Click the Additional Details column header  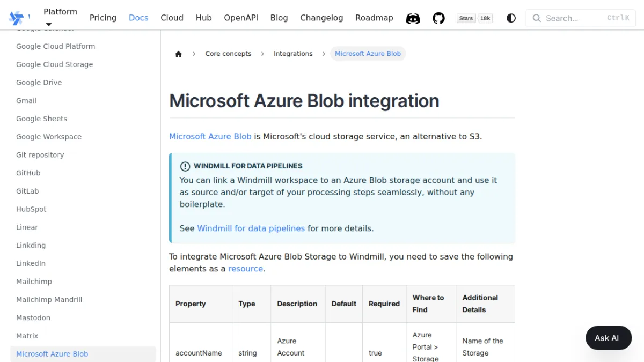coord(485,304)
